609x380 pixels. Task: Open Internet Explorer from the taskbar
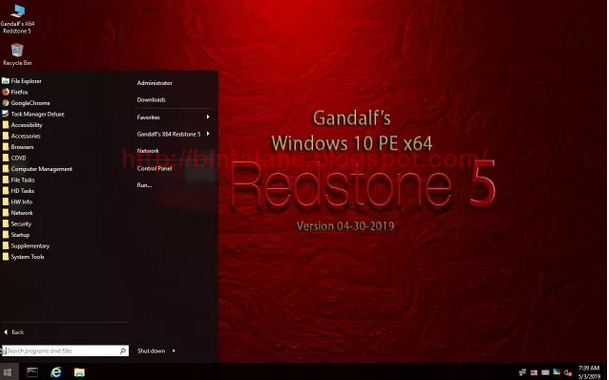56,372
